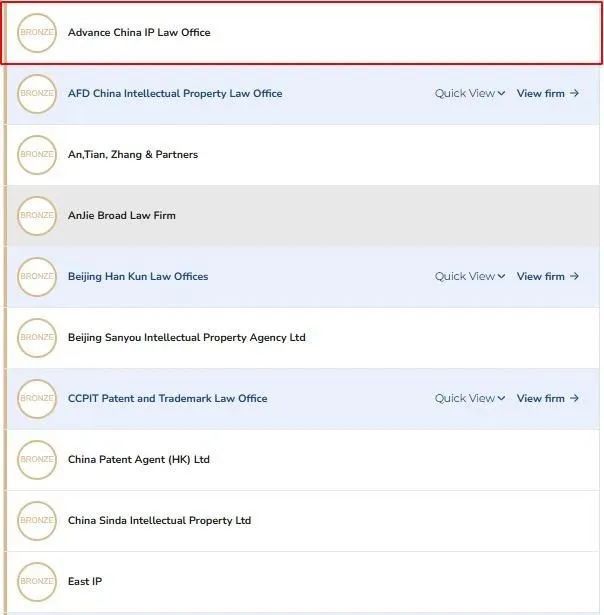
Task: Click the Bronze badge for Beijing Han Kun Law Offices
Action: pos(37,277)
